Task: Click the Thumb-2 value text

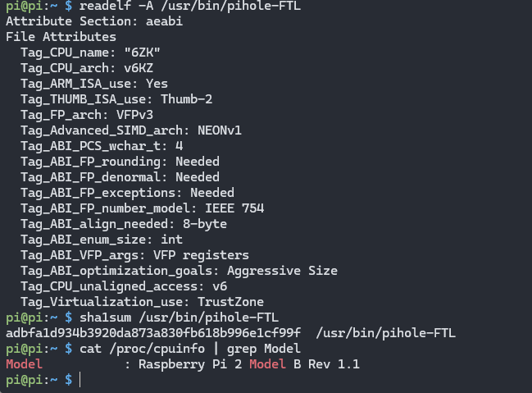Action: [186, 99]
